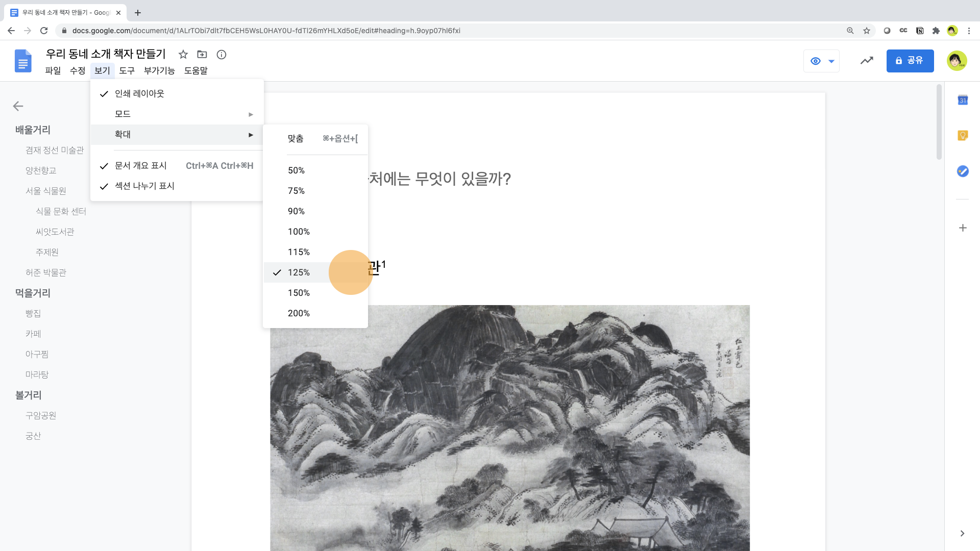Screen dimensions: 980x551
Task: Open document status info icon
Action: pyautogui.click(x=222, y=55)
